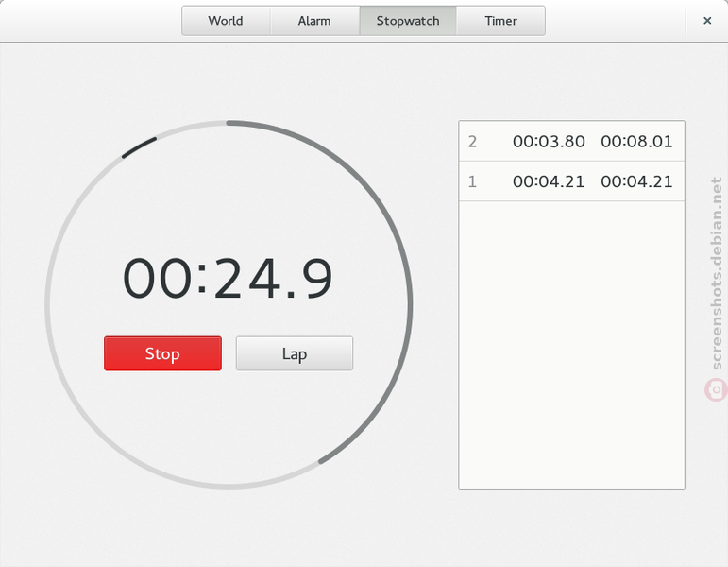This screenshot has height=567, width=728.
Task: Select lap number 2 in the list
Action: pyautogui.click(x=571, y=142)
